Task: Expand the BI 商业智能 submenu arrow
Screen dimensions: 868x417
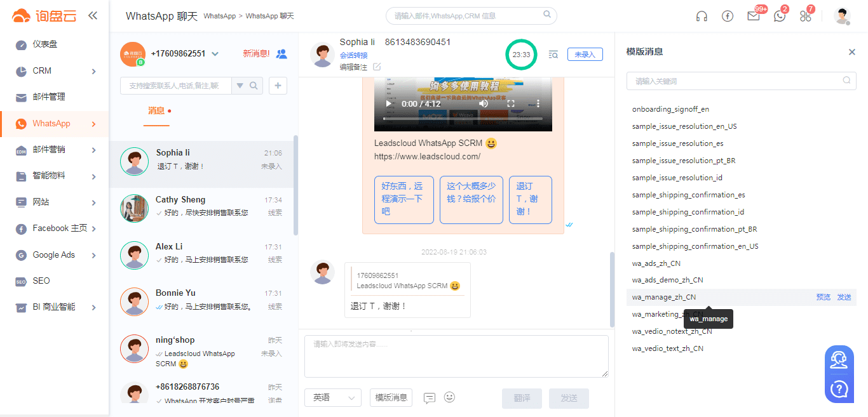Action: click(x=94, y=308)
